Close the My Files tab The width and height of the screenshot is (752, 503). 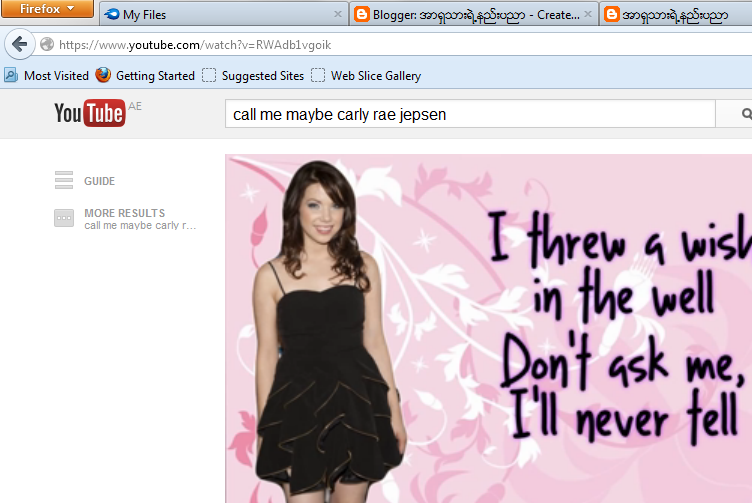point(338,14)
